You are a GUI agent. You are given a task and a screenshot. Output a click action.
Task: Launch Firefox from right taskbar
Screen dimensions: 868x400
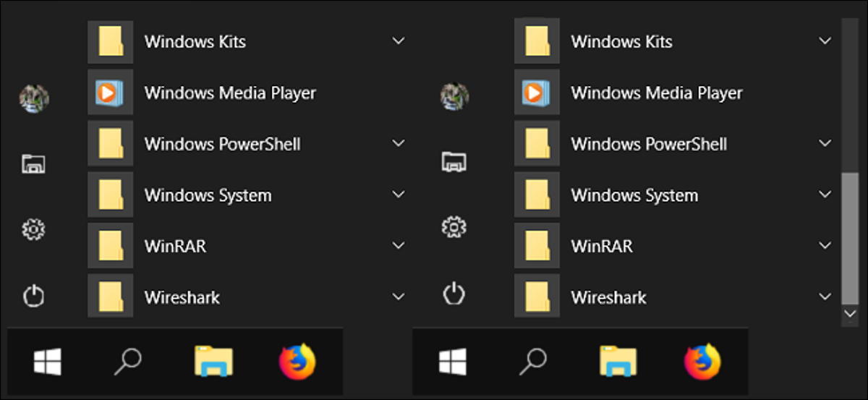tap(703, 361)
